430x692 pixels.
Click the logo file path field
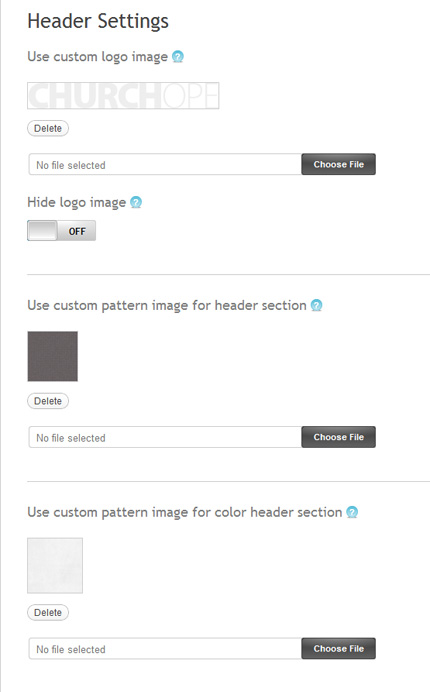click(165, 165)
